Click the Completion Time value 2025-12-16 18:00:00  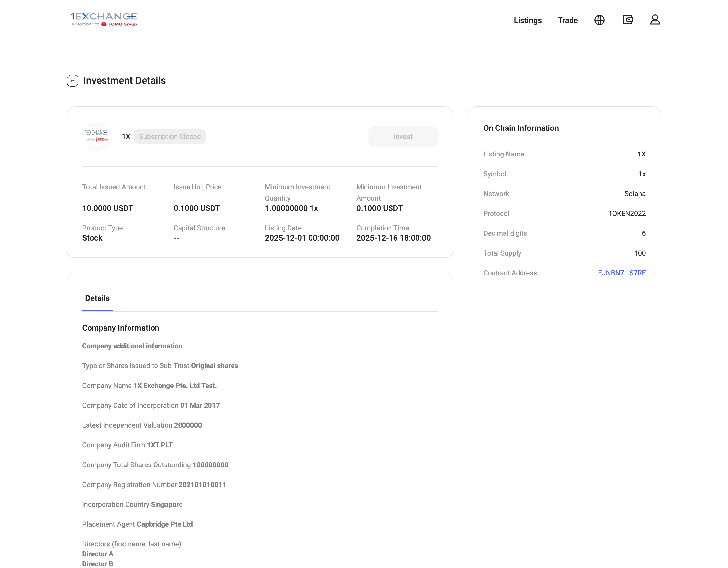[x=393, y=238]
